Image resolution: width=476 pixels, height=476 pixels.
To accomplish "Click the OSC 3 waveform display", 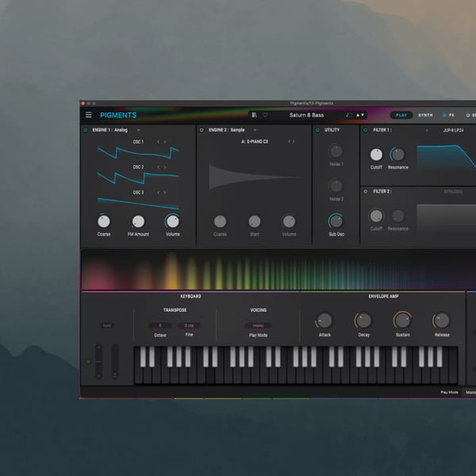I will pos(138,203).
